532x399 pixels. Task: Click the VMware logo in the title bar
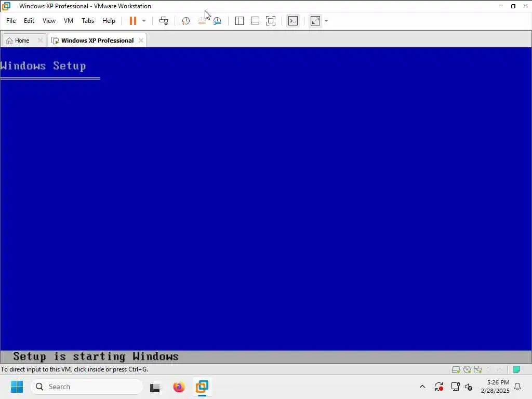coord(6,6)
